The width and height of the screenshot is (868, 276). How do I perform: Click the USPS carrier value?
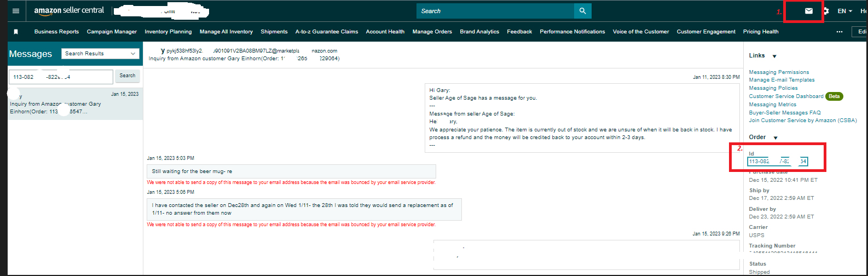click(756, 235)
